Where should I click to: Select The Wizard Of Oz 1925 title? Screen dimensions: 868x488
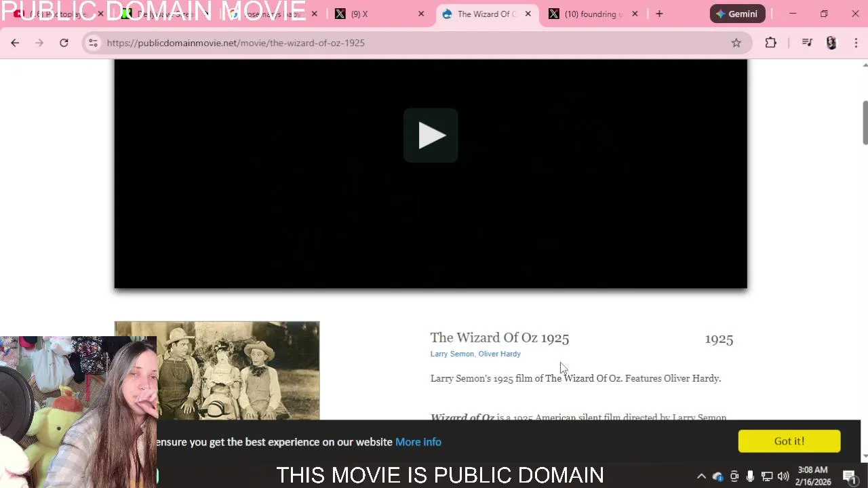[x=500, y=338]
